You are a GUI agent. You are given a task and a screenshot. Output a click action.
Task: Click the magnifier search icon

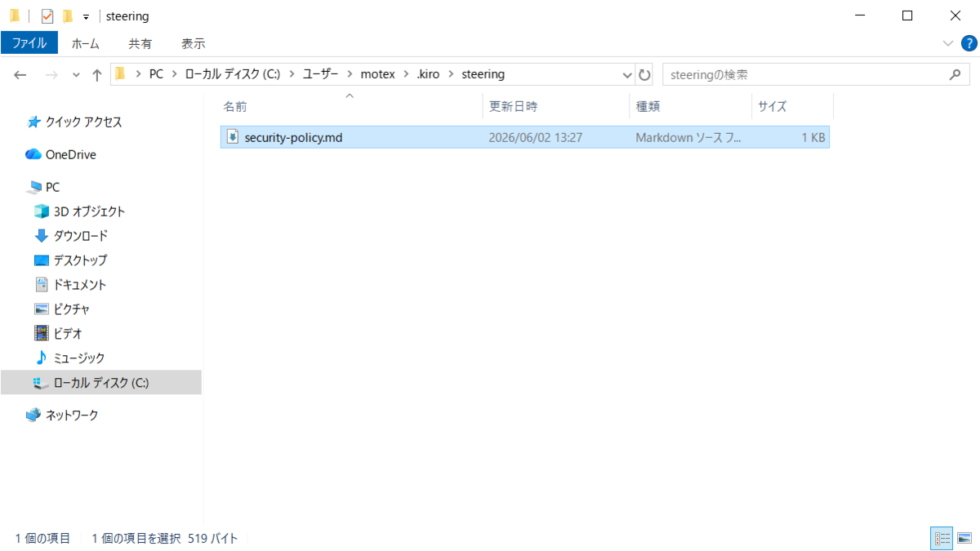(x=955, y=74)
